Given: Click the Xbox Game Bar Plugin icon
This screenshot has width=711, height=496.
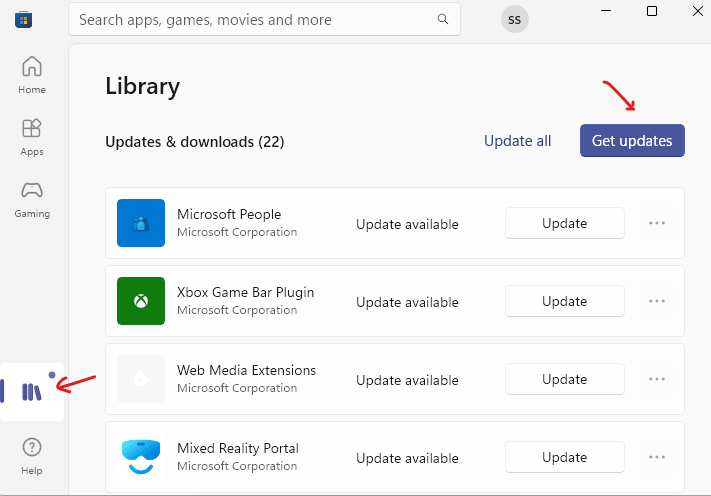Looking at the screenshot, I should (141, 301).
